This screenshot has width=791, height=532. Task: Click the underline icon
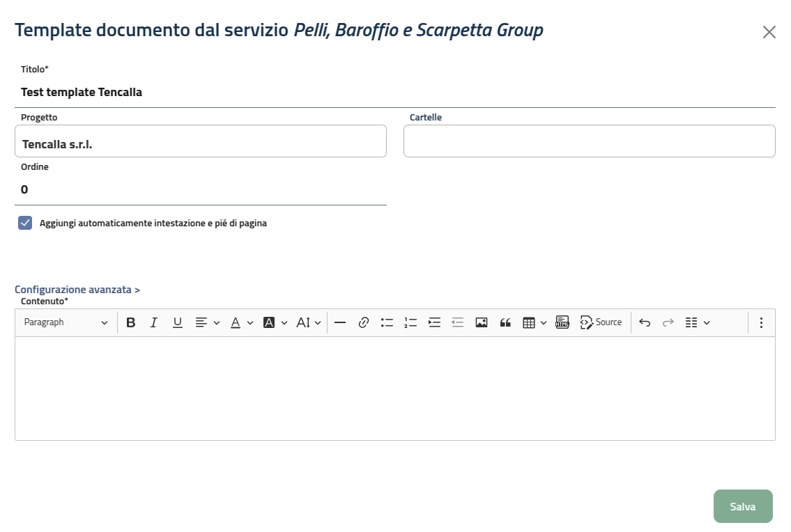178,322
